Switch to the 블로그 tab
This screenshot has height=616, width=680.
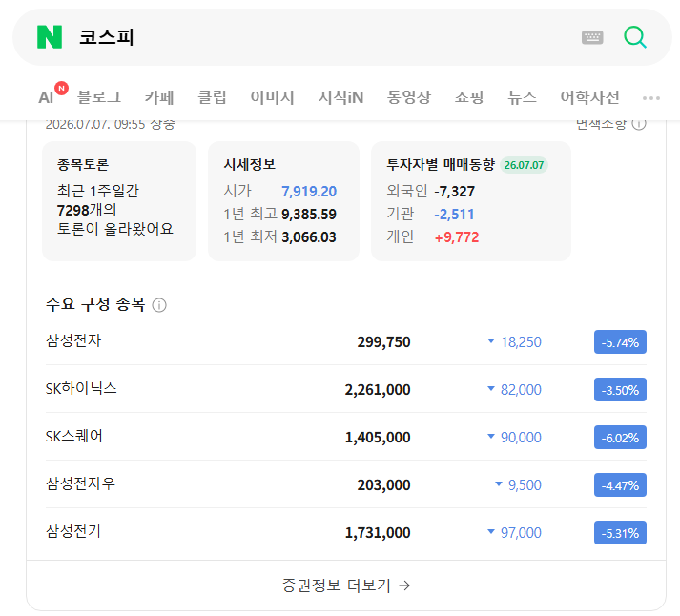click(99, 97)
